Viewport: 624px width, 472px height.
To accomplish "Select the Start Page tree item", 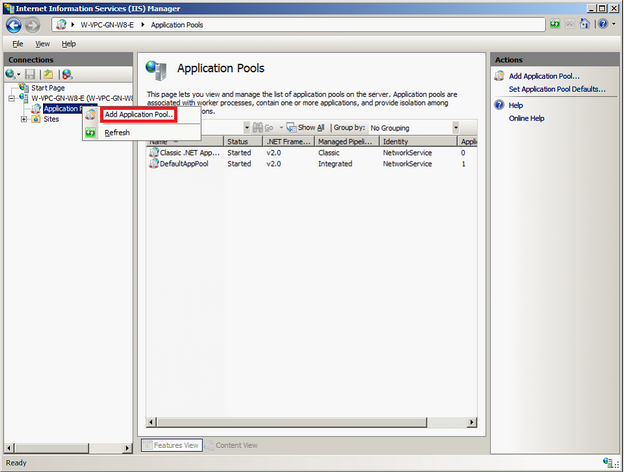I will point(48,88).
